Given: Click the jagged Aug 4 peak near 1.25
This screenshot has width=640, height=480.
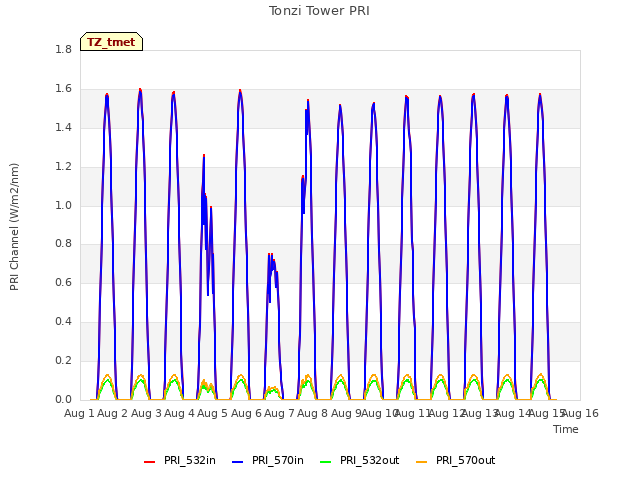Looking at the screenshot, I should [204, 156].
